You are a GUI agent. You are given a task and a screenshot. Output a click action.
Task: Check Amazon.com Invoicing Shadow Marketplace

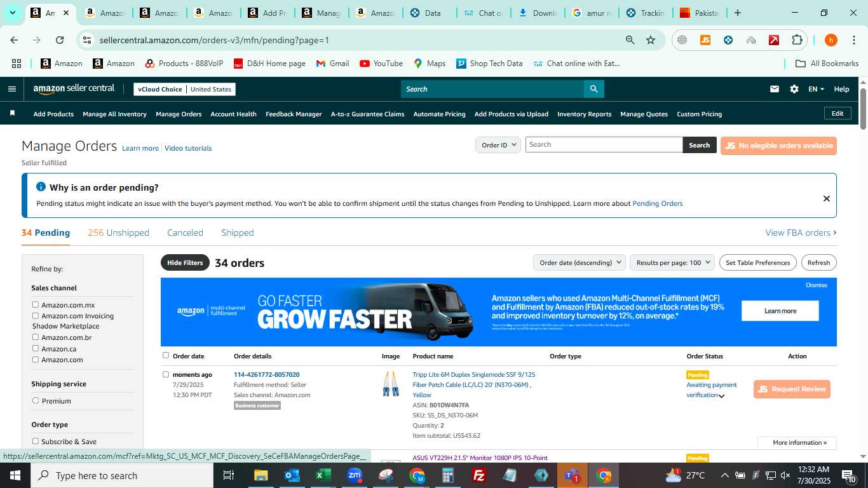tap(36, 316)
